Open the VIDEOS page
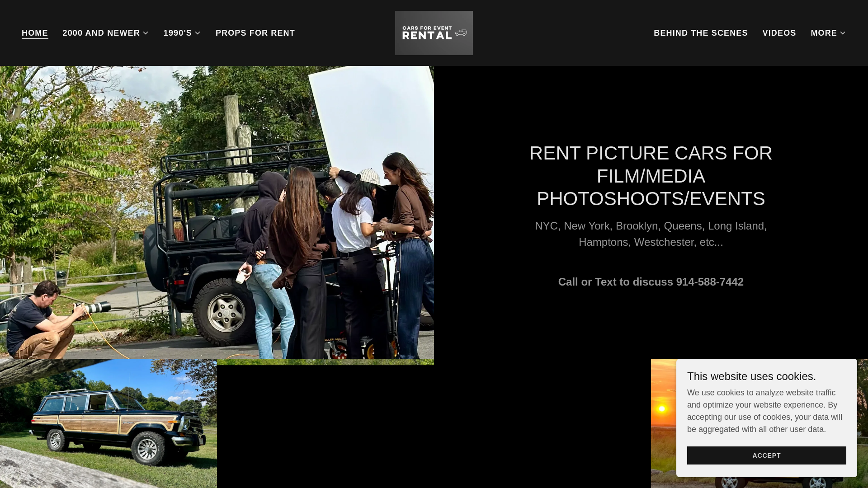Screen dimensions: 868x488 (x=779, y=33)
